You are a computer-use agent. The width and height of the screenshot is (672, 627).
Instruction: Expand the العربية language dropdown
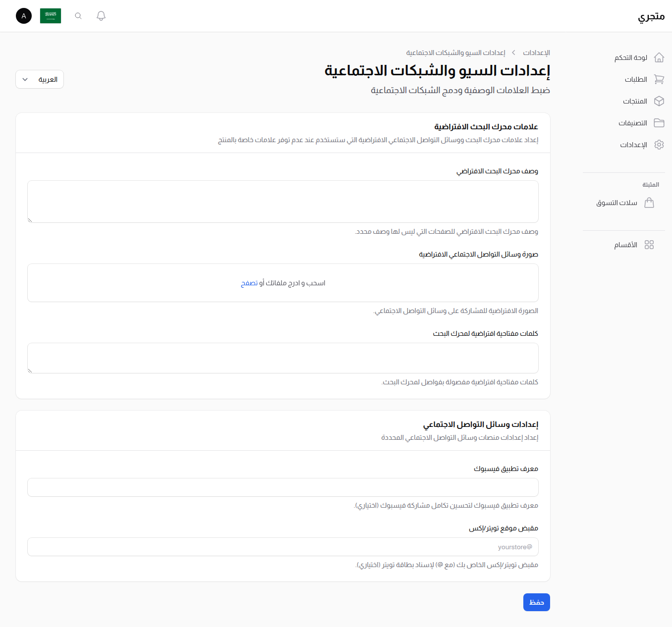coord(39,79)
